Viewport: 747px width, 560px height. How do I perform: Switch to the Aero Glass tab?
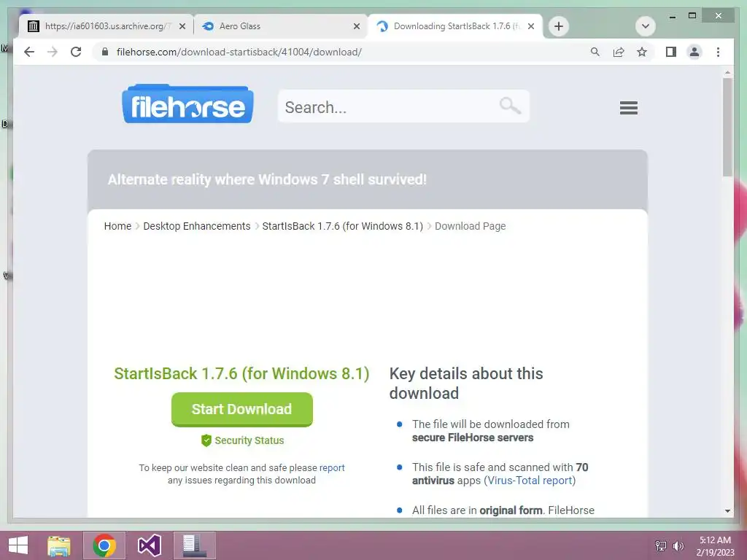pos(280,26)
